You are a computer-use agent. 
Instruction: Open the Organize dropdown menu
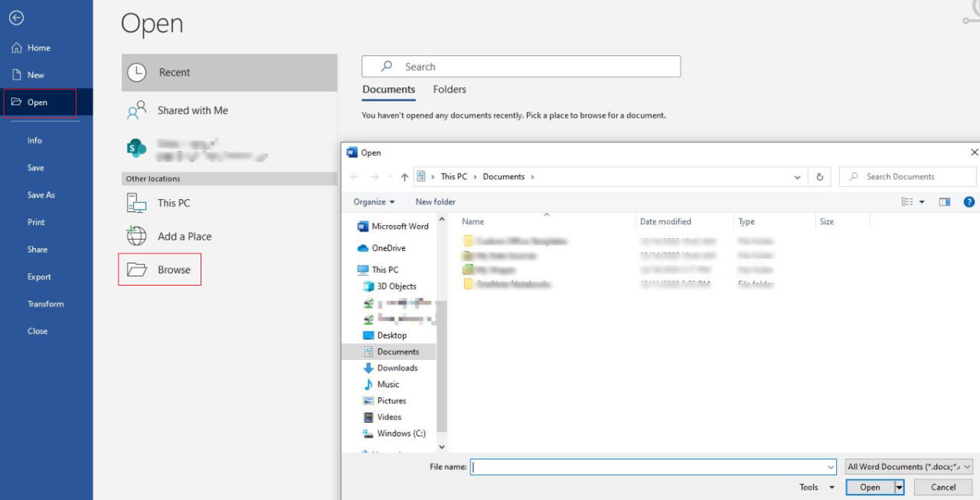[373, 201]
